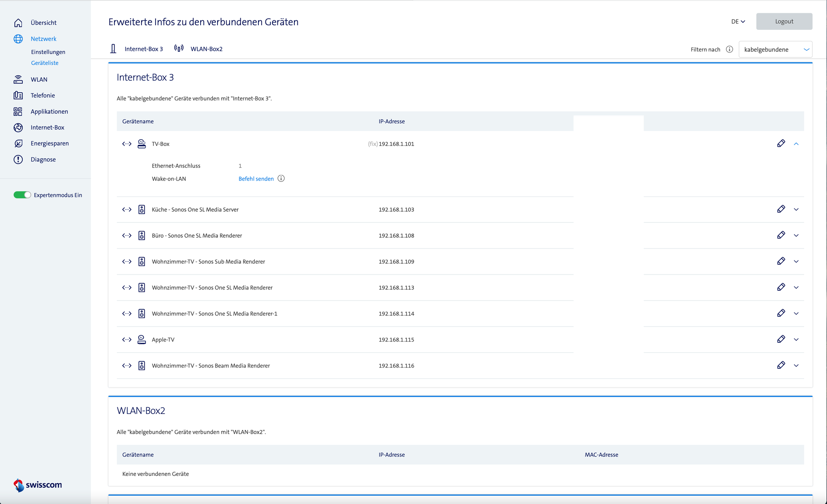
Task: Click the speaker icon of Küche Sonos
Action: point(142,210)
